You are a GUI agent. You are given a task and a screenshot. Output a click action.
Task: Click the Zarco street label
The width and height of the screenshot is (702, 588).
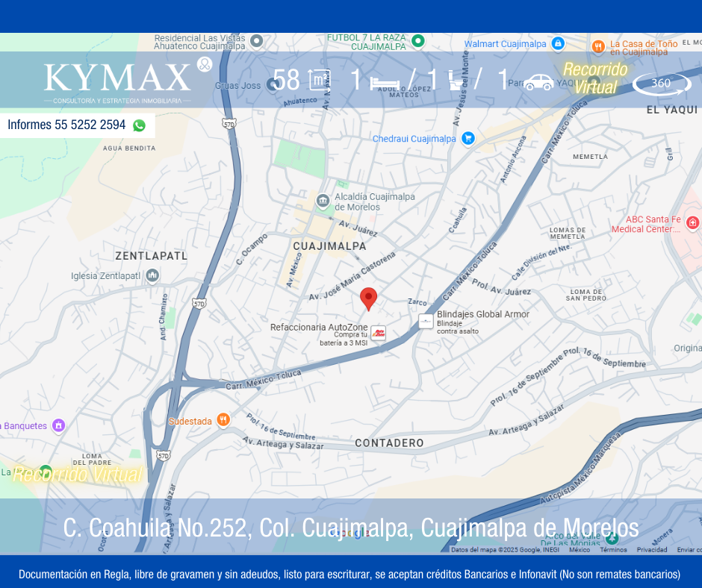pos(417,302)
